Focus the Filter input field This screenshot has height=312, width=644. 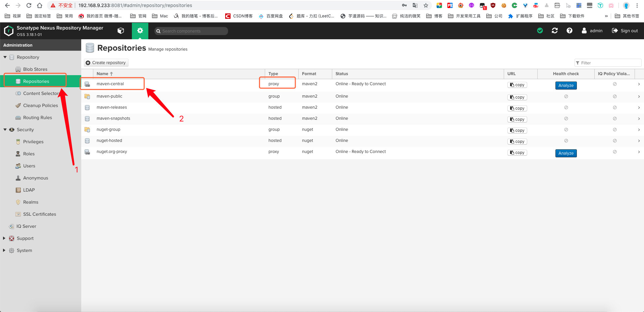[608, 63]
